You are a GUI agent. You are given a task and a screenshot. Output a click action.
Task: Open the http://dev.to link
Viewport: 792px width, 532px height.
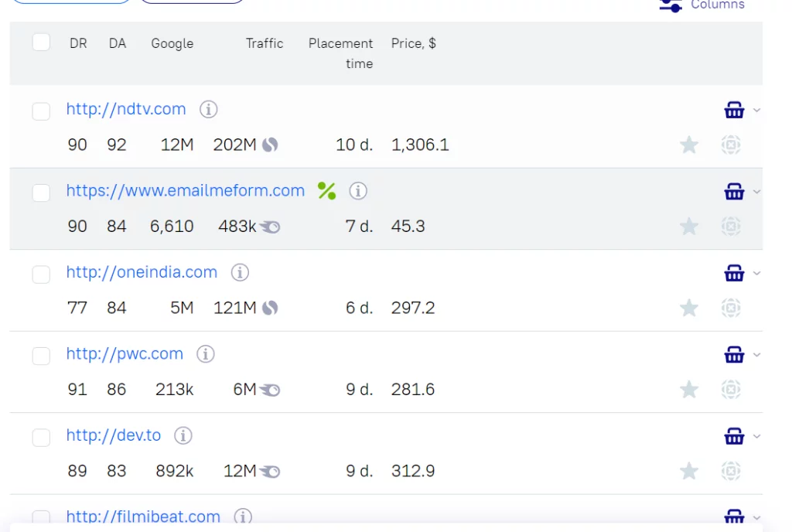tap(113, 435)
